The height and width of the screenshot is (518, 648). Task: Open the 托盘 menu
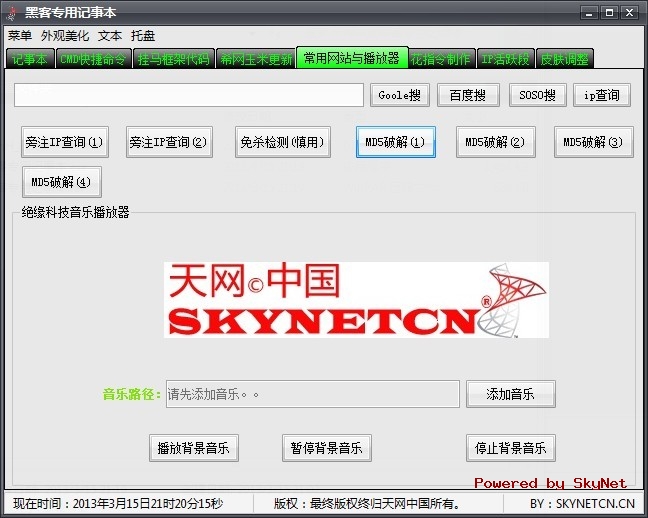pos(143,35)
